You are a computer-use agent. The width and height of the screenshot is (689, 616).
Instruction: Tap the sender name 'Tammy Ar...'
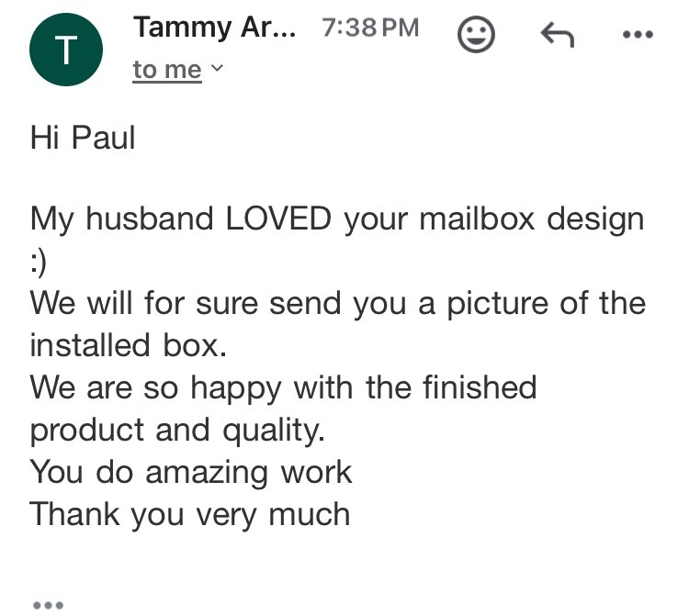click(x=215, y=28)
